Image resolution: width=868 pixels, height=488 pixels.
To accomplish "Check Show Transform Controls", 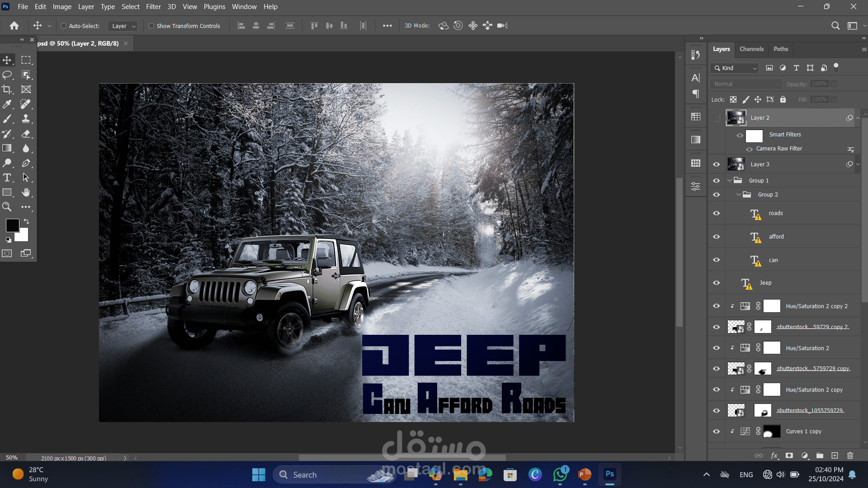I will pyautogui.click(x=151, y=26).
